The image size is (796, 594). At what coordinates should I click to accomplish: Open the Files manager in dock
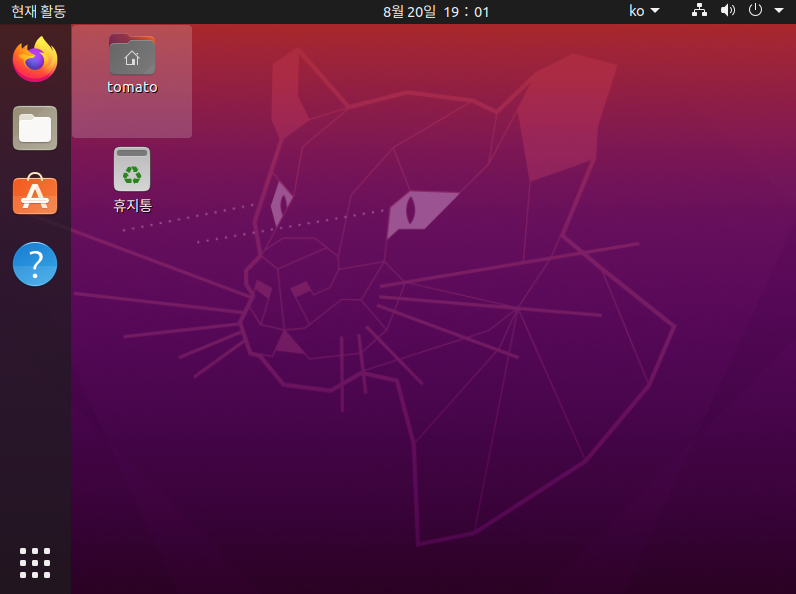(x=35, y=128)
